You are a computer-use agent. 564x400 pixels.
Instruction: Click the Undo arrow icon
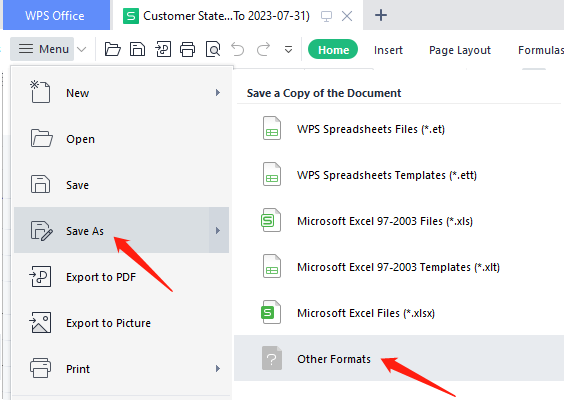(238, 49)
